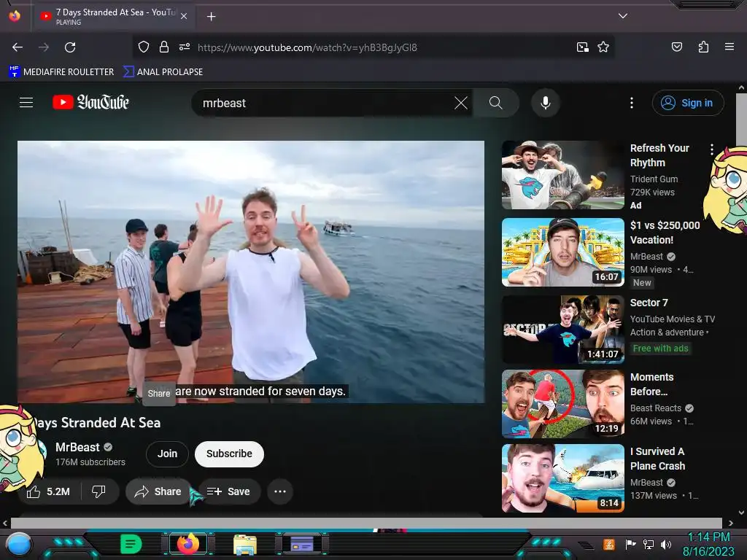The image size is (747, 560).
Task: Open the Firefox application hamburger menu
Action: [x=729, y=47]
